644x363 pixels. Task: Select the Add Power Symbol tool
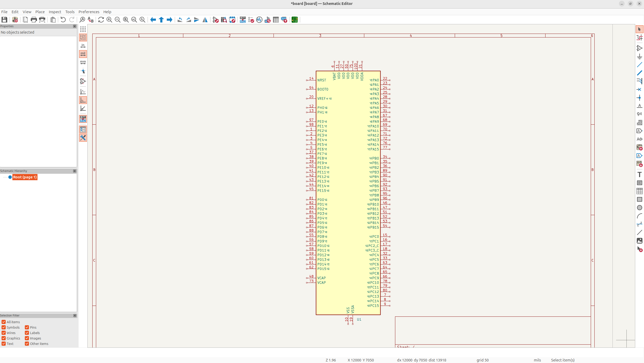point(639,56)
